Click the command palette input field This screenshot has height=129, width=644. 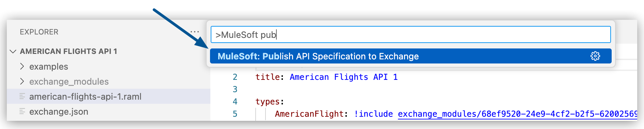[x=410, y=35]
